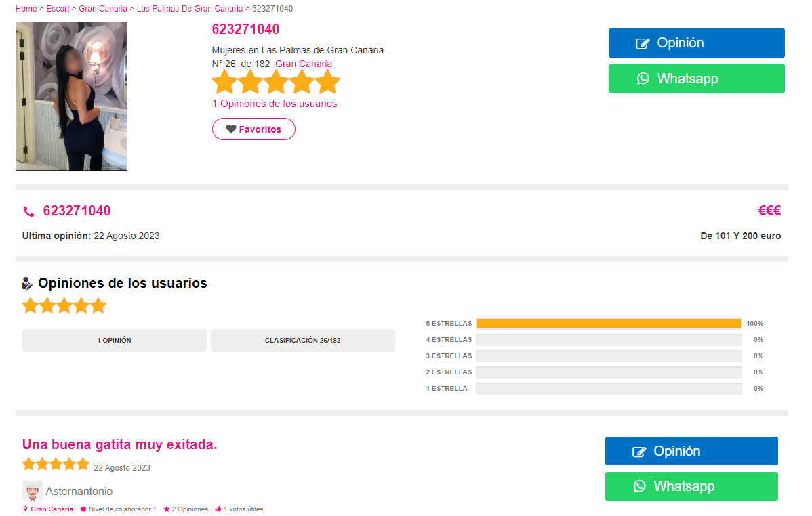The width and height of the screenshot is (812, 516).
Task: Click the WhatsApp logo in top green button
Action: (643, 79)
